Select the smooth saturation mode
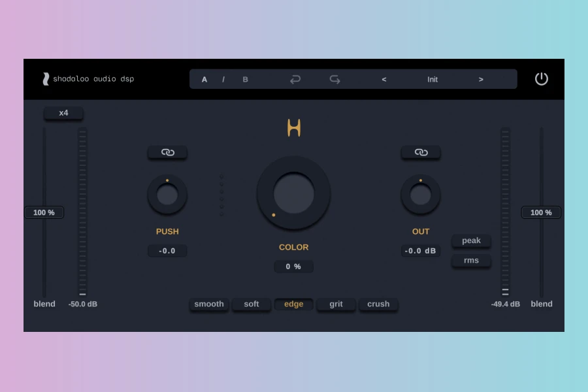 [209, 304]
